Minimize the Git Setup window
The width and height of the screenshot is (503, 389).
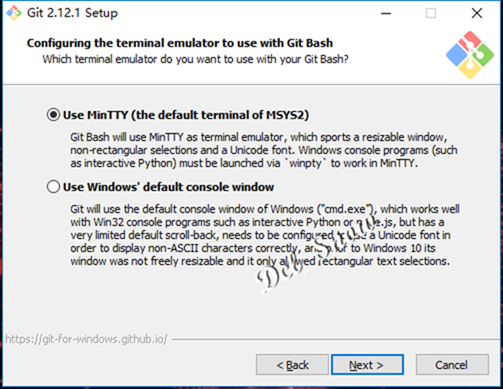point(386,14)
